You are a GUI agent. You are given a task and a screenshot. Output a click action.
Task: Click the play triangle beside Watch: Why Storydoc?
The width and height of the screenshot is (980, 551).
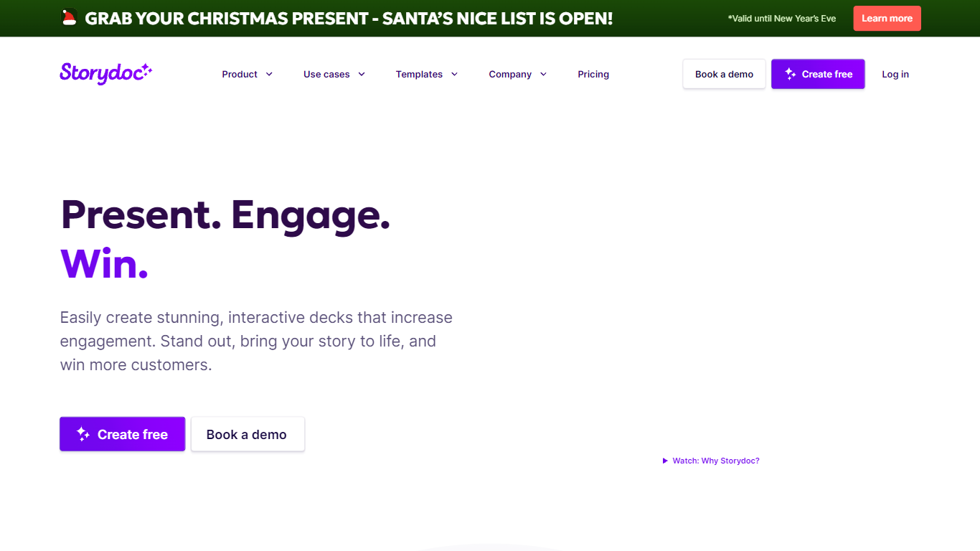[665, 461]
